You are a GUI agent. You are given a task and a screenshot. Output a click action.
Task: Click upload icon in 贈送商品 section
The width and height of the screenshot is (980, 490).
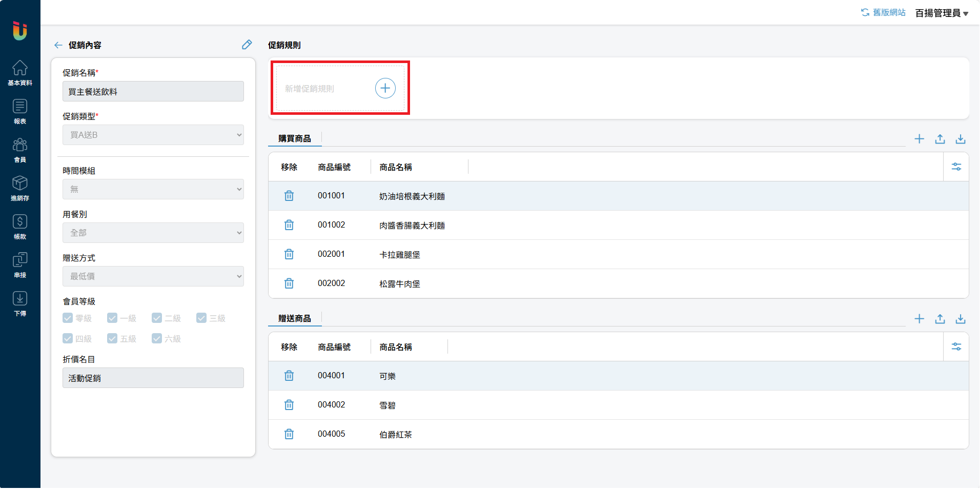click(940, 319)
